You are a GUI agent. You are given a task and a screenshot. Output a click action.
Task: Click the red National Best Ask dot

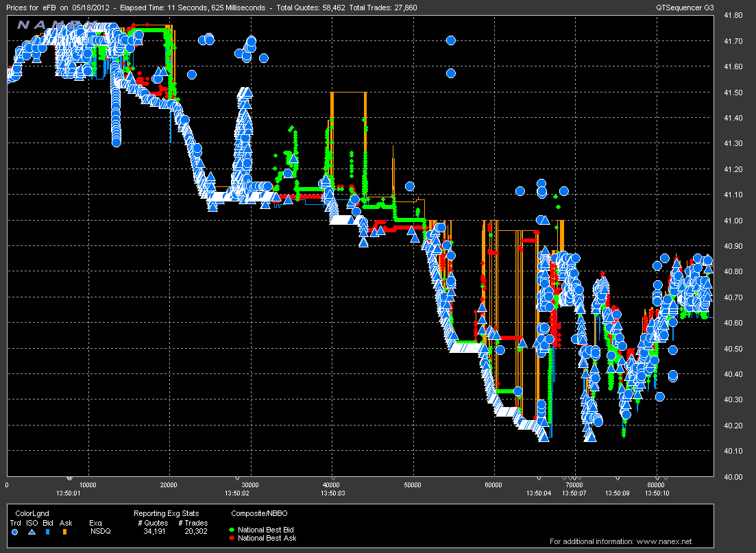[x=232, y=539]
